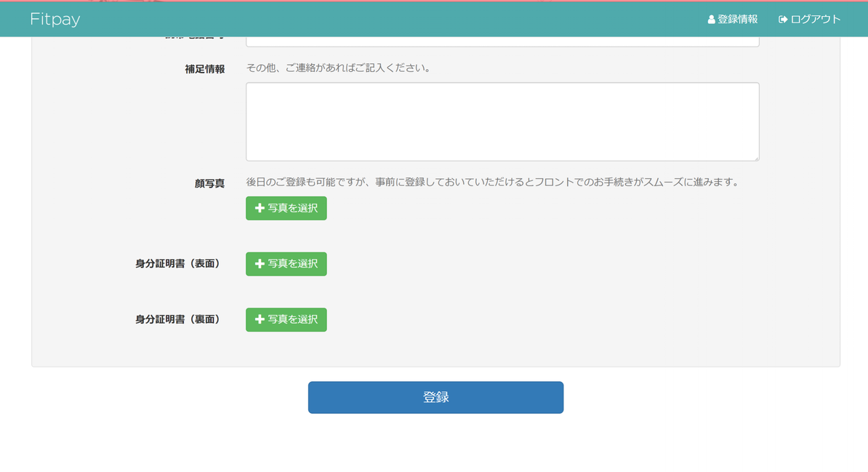The width and height of the screenshot is (868, 472).
Task: Click the 補足情報 field label
Action: 204,69
